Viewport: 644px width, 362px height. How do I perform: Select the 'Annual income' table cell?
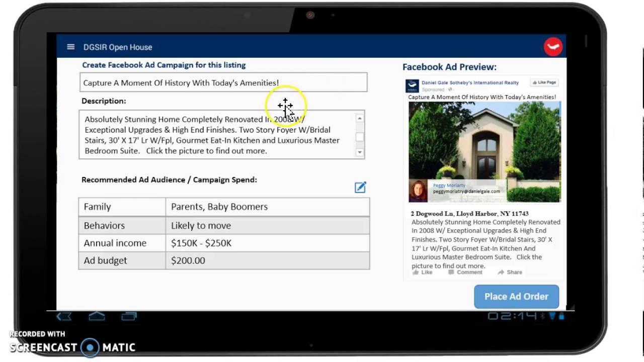(122, 243)
